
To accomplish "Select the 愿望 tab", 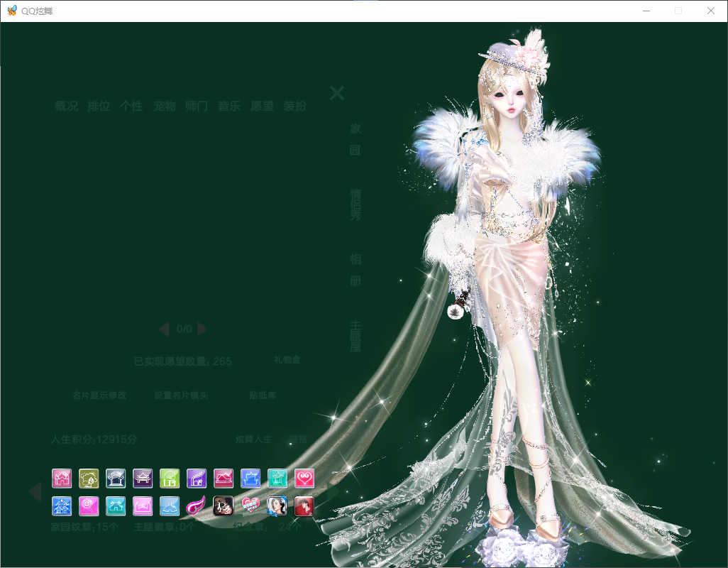I will (x=262, y=106).
